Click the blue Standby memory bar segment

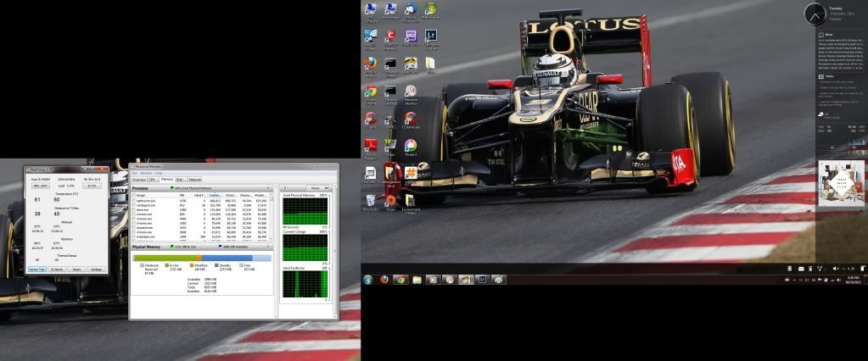point(227,258)
